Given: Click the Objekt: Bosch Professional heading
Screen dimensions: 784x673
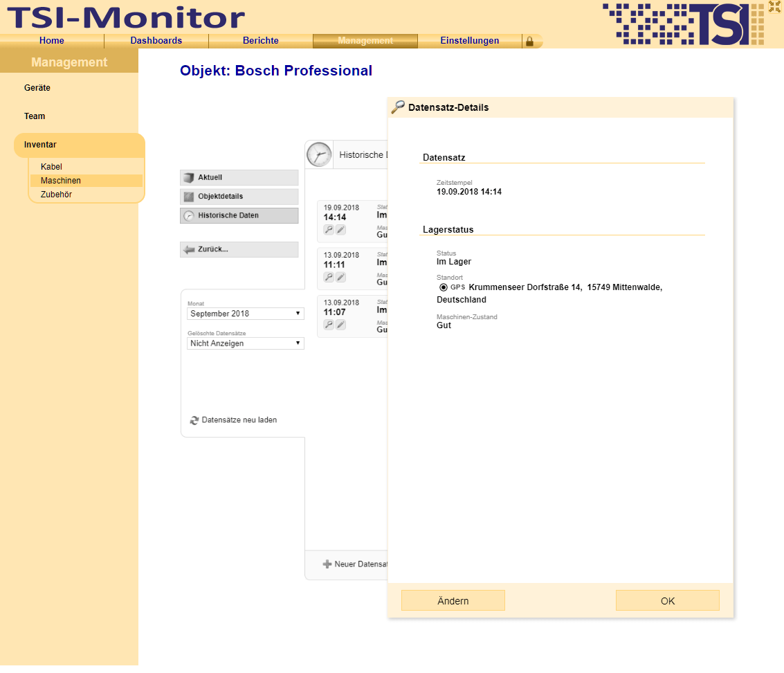Looking at the screenshot, I should [x=276, y=71].
